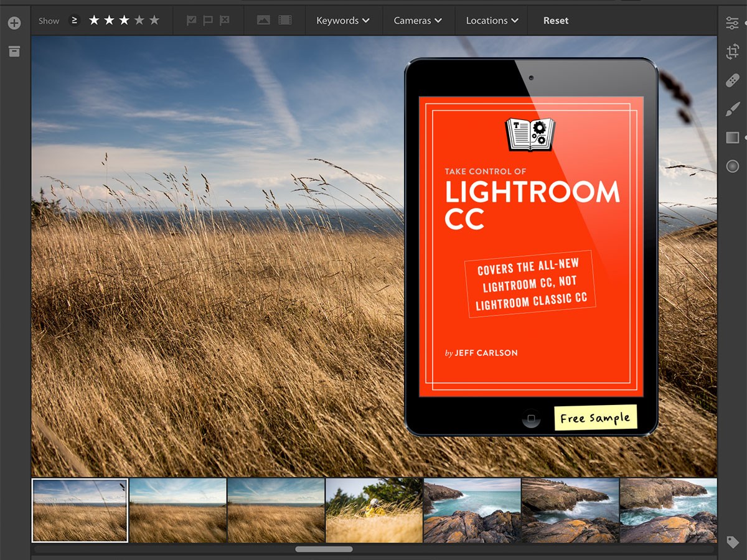Set rating filter to five stars
This screenshot has width=747, height=560.
click(x=154, y=21)
